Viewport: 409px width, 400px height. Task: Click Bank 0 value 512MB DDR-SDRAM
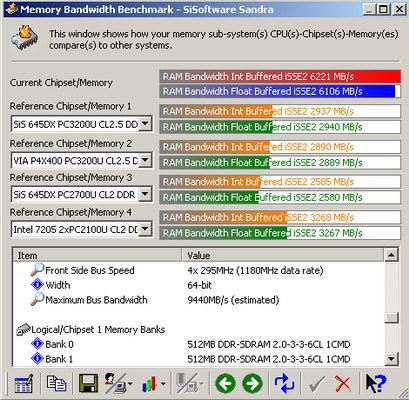point(269,344)
